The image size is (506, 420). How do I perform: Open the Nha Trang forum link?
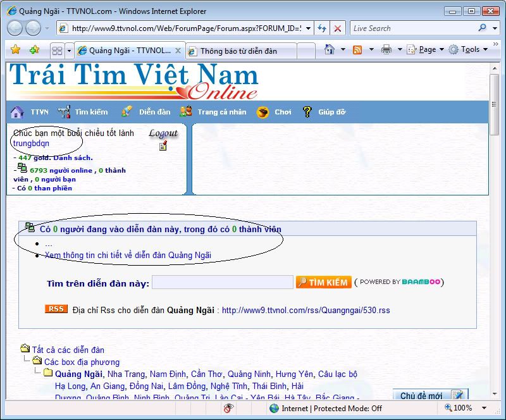click(x=126, y=374)
